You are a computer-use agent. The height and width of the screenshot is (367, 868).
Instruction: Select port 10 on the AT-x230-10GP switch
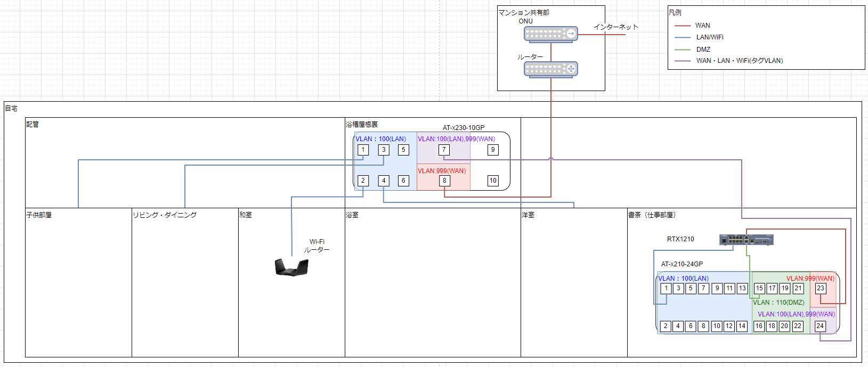coord(493,181)
